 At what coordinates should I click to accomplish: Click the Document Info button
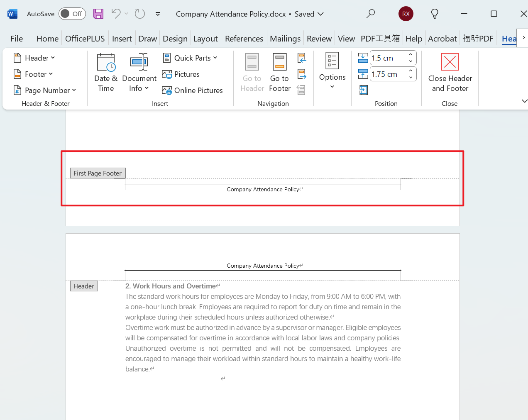[x=139, y=73]
